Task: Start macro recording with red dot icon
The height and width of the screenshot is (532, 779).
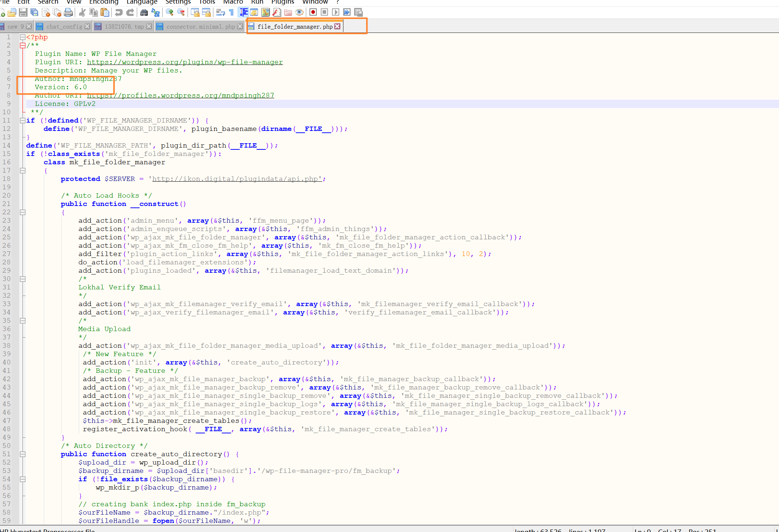Action: (x=313, y=12)
